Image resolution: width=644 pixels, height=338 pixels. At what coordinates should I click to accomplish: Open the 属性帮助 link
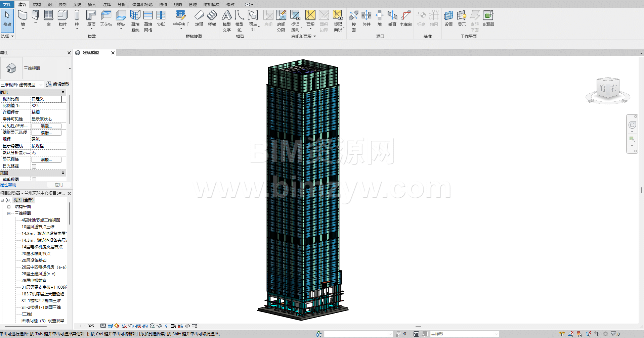pos(8,185)
